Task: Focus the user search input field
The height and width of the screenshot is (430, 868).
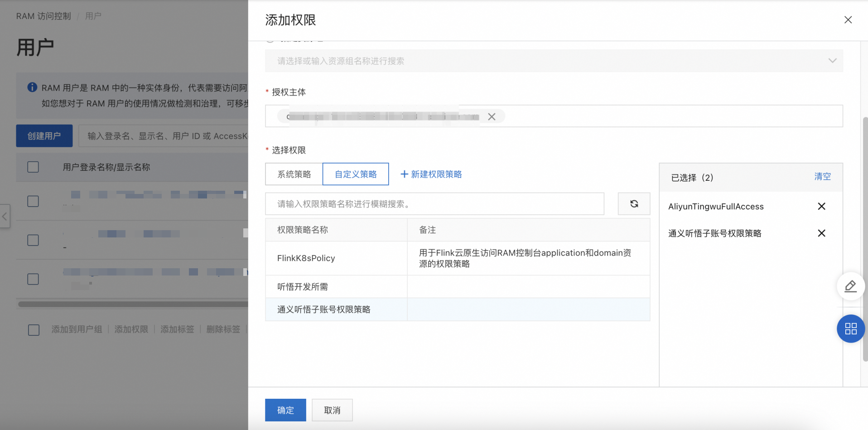Action: click(x=164, y=136)
